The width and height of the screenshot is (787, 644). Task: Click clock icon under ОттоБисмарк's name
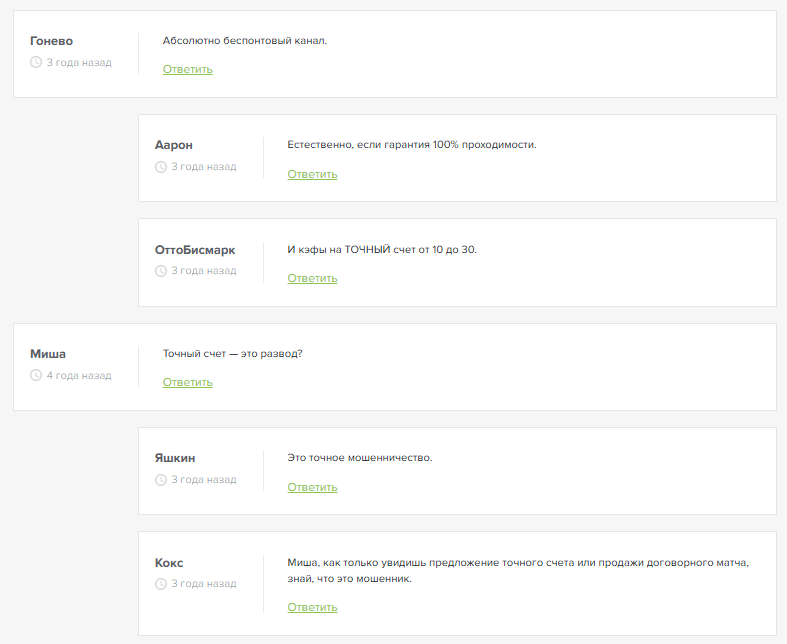click(161, 271)
